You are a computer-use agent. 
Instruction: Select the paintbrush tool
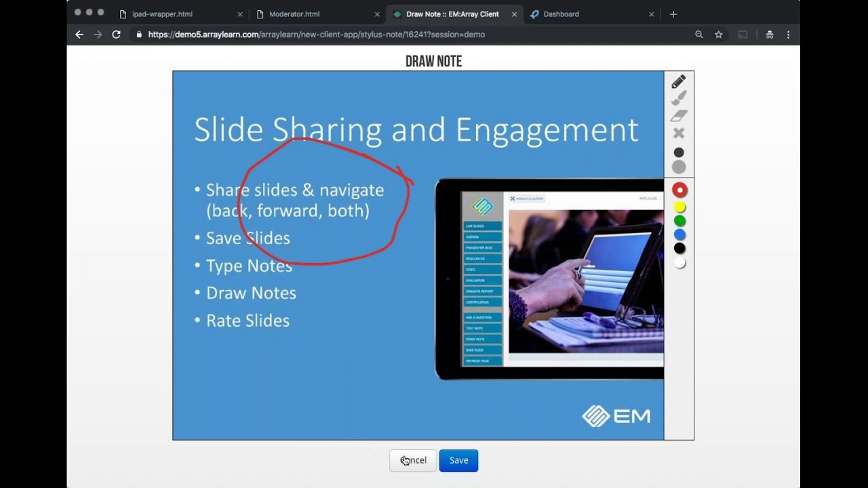pos(679,98)
